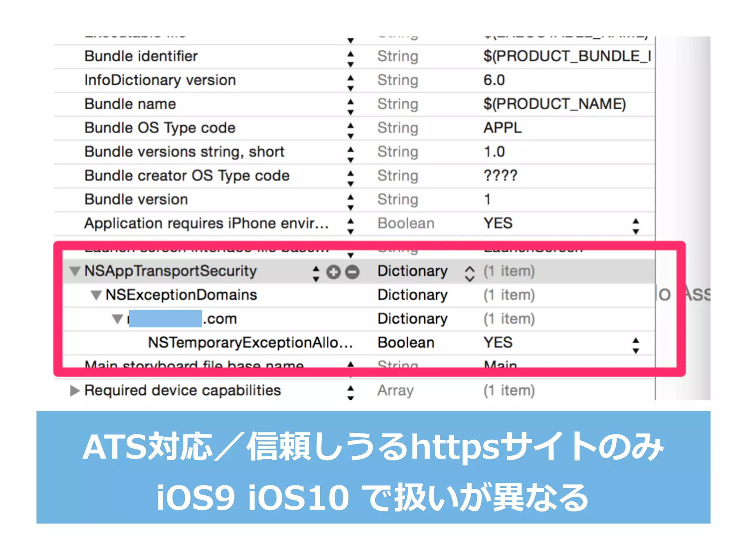Open key stepper for Bundle creator OS Type code
The height and width of the screenshot is (560, 747).
(x=351, y=178)
